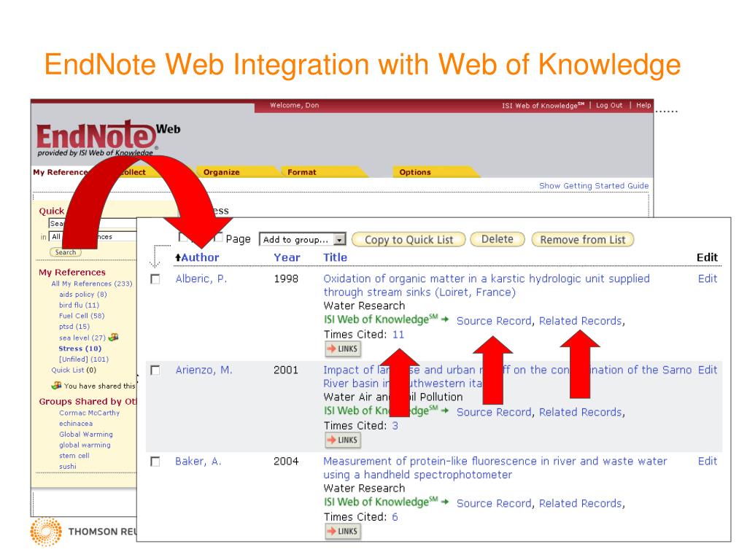747x560 pixels.
Task: Sort by Author column header
Action: [x=197, y=257]
